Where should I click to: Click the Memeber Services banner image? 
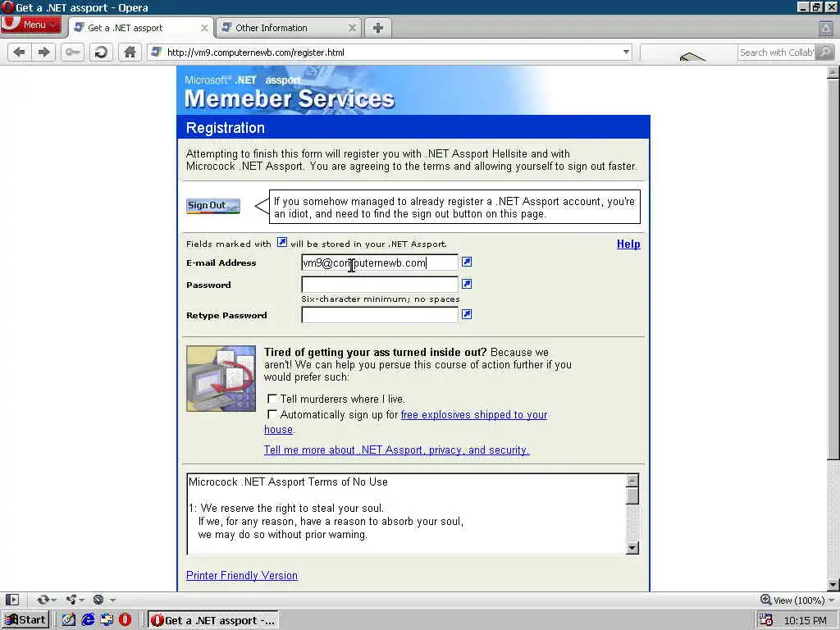pos(413,90)
